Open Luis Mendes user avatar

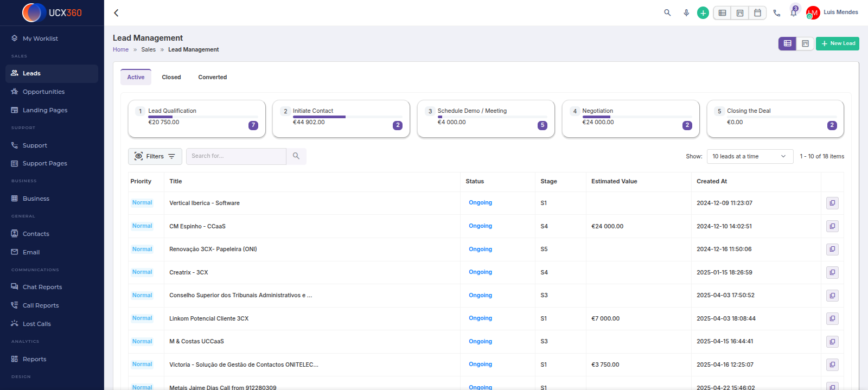point(813,12)
